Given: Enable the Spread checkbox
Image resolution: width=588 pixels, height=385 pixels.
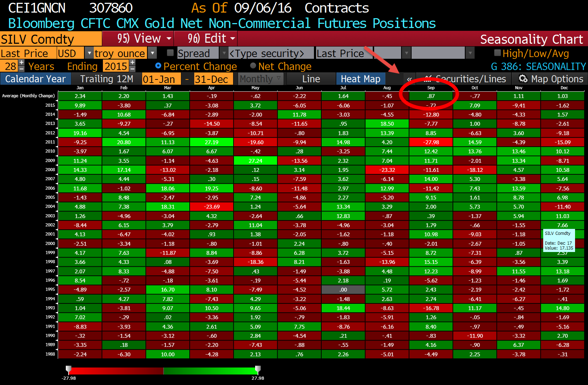Looking at the screenshot, I should [170, 53].
